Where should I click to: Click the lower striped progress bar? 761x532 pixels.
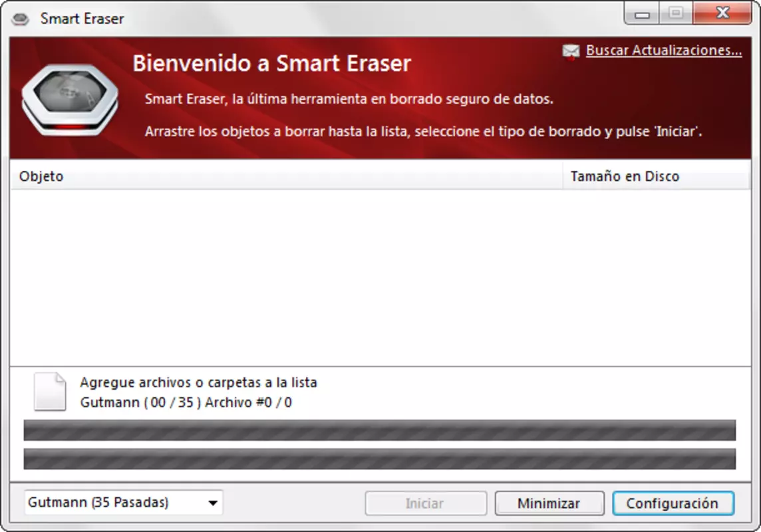[x=380, y=459]
